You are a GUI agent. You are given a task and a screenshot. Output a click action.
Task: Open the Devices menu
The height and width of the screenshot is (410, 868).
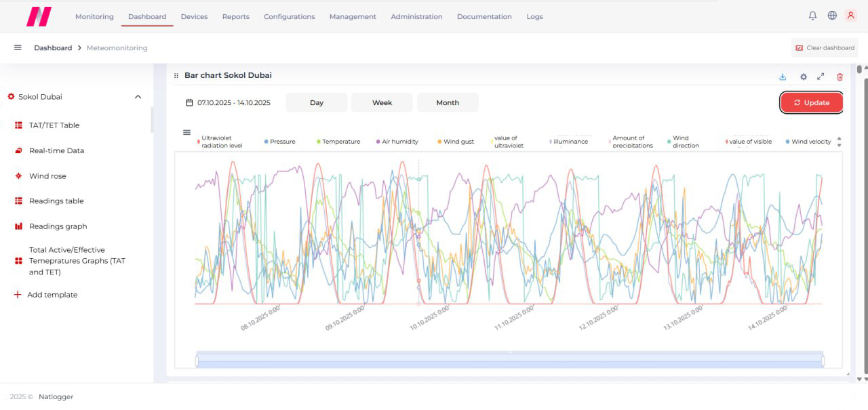click(194, 17)
